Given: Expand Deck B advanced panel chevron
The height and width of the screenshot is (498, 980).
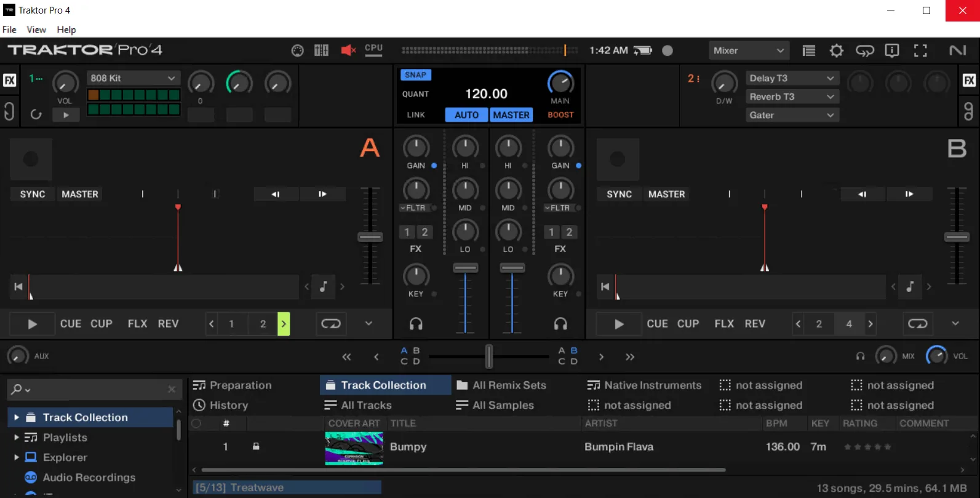Looking at the screenshot, I should pos(955,323).
